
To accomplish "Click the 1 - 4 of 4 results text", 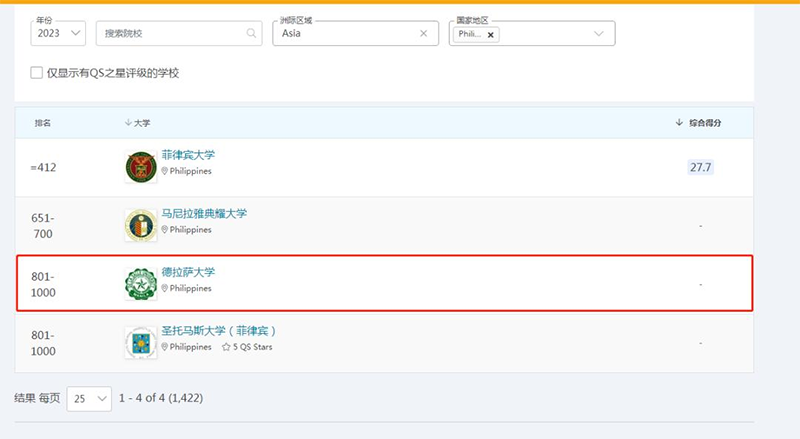I will (x=161, y=398).
